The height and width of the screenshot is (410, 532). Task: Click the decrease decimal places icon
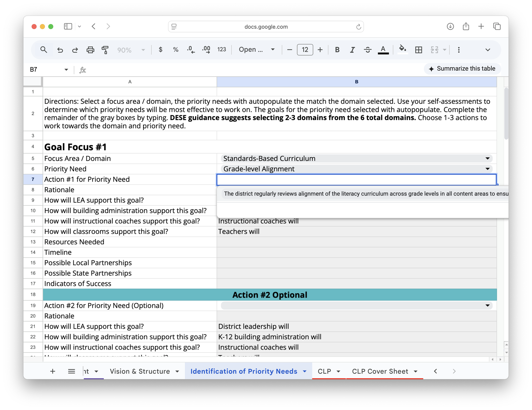point(191,50)
